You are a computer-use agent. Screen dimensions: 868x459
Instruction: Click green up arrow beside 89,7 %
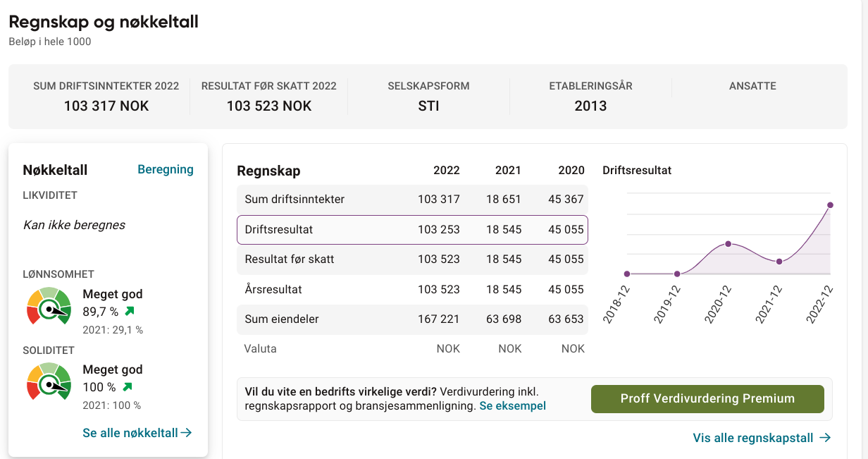130,312
